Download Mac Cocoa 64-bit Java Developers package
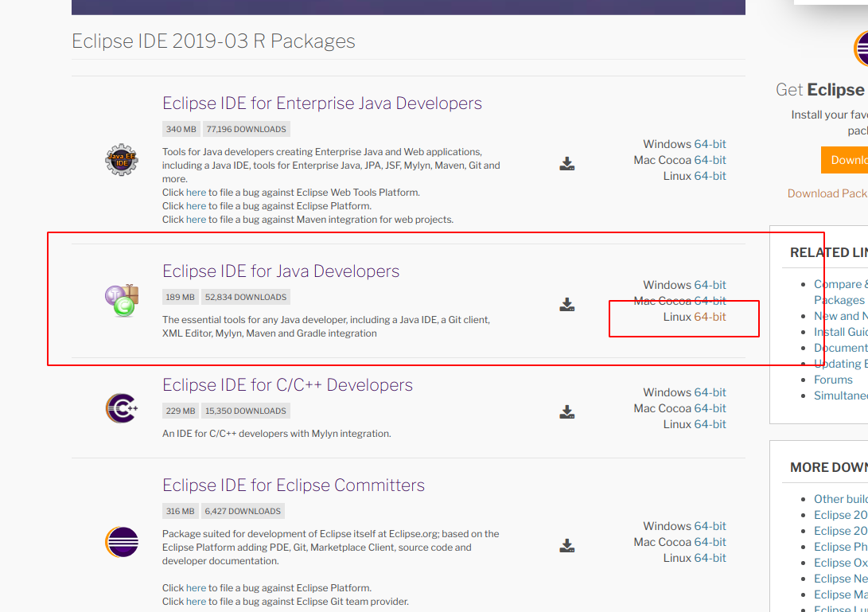This screenshot has width=868, height=612. click(710, 301)
